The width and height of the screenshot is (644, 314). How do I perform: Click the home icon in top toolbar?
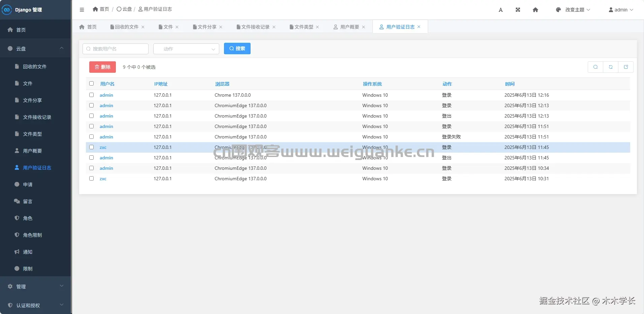(x=535, y=10)
